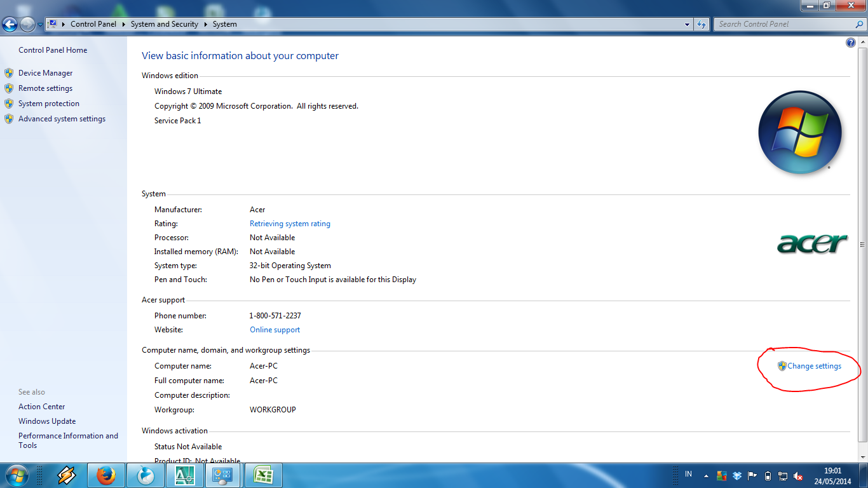Open the network connection tray icon
The height and width of the screenshot is (488, 868).
[783, 476]
